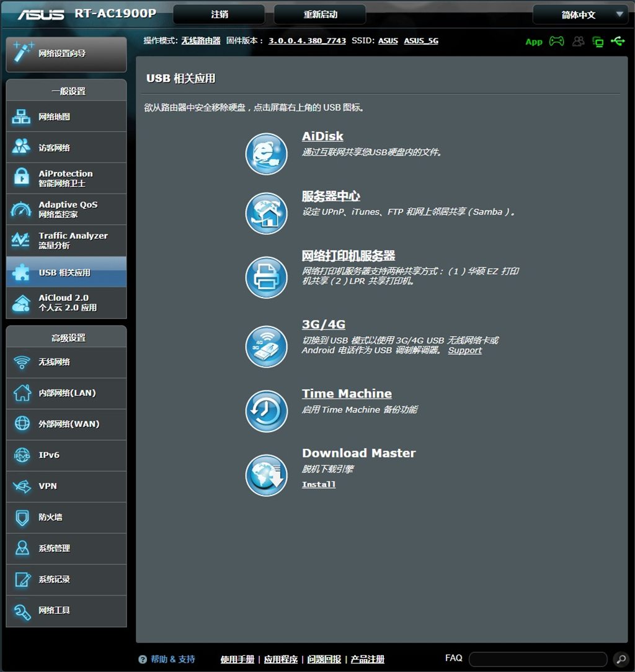Click the Time Machine clock icon
The width and height of the screenshot is (635, 672).
[267, 410]
